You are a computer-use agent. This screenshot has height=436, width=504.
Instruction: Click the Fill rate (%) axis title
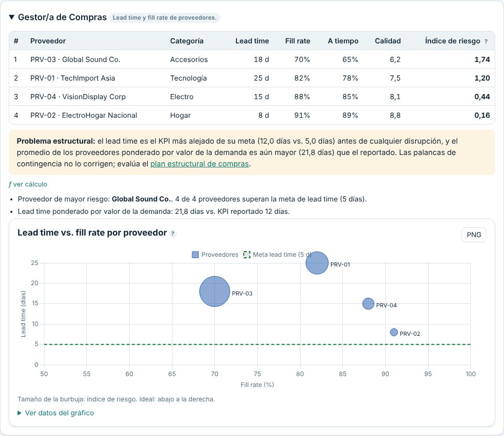point(257,384)
